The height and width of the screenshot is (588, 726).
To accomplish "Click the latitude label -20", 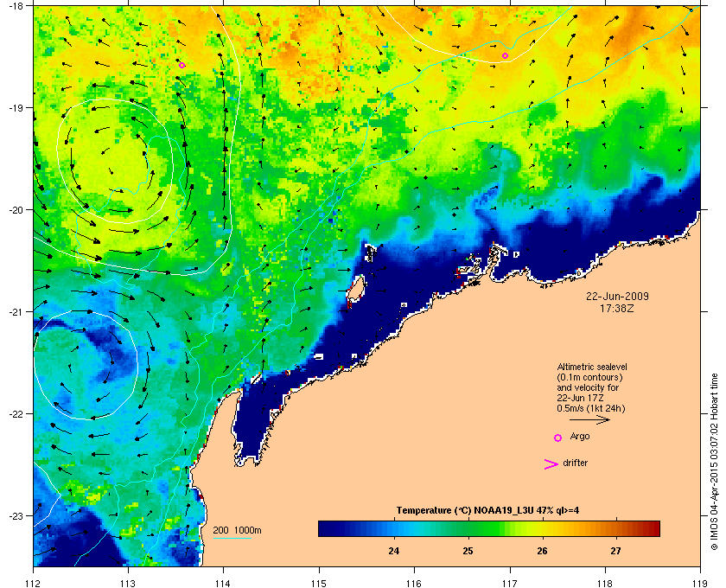I will (x=16, y=210).
